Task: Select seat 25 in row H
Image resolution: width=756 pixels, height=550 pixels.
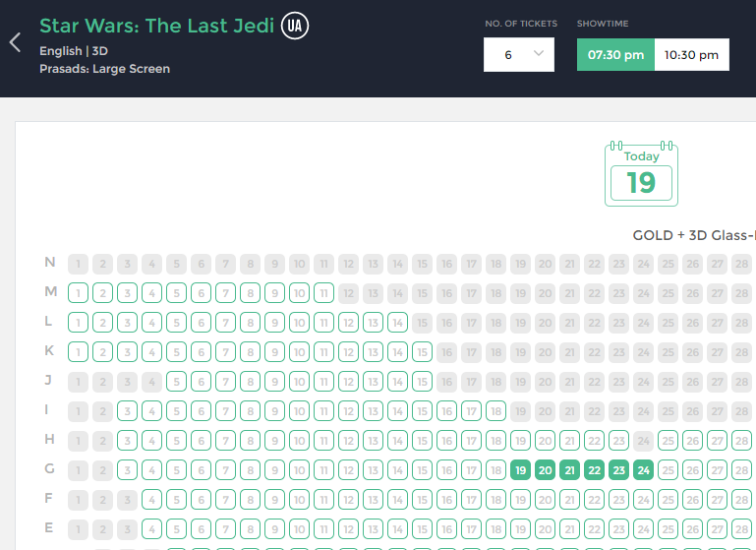Action: pyautogui.click(x=669, y=441)
